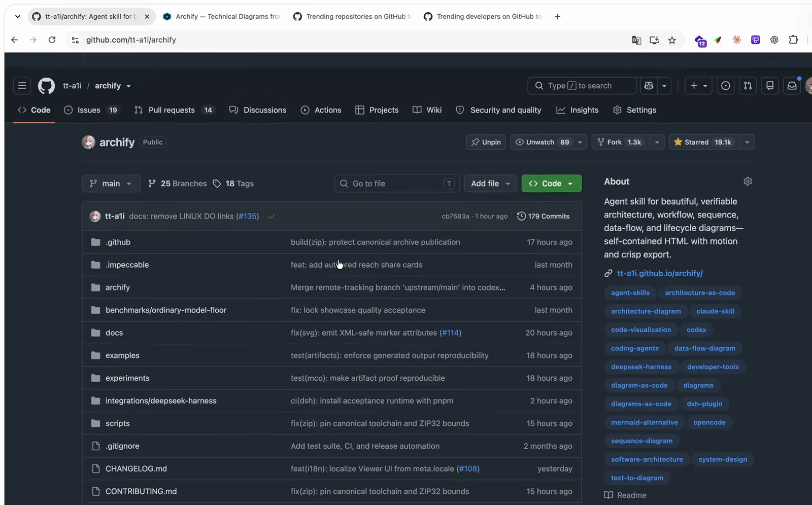Switch to Trending developers browser tab
812x505 pixels.
483,16
